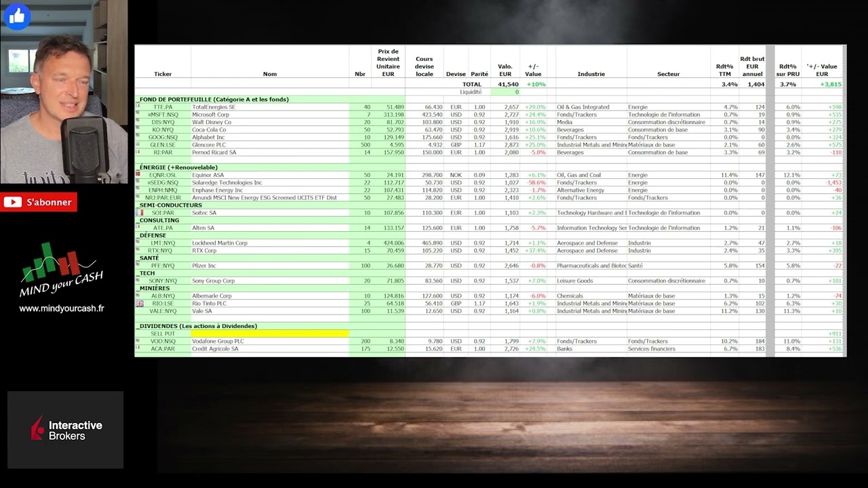The width and height of the screenshot is (868, 488).
Task: Click the total +10% gain cell
Action: pyautogui.click(x=536, y=85)
